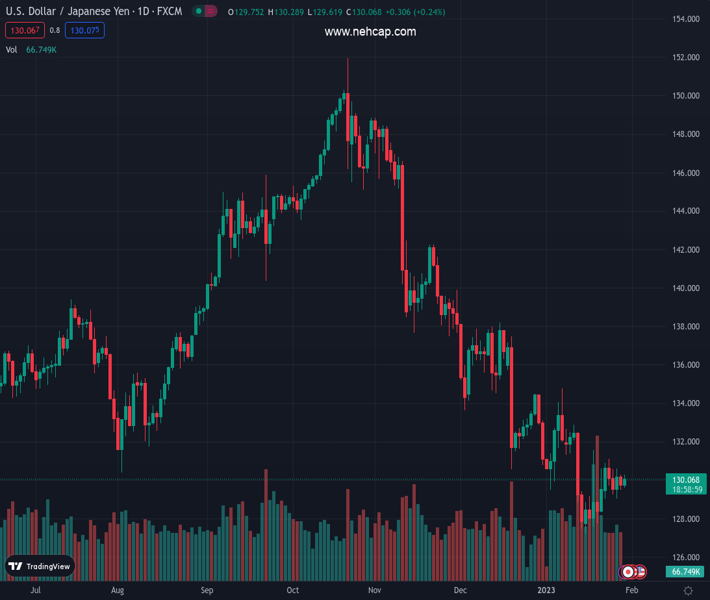Screen dimensions: 710x600
Task: Click the volume label 66.749K on axis
Action: pyautogui.click(x=685, y=571)
